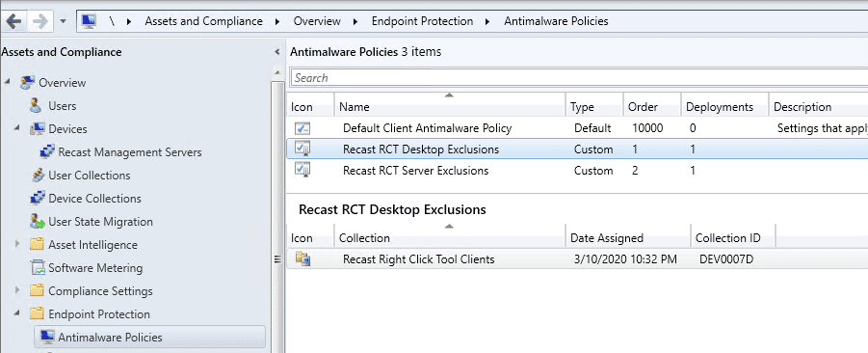868x353 pixels.
Task: Select Recast Management Servers node
Action: click(x=129, y=151)
